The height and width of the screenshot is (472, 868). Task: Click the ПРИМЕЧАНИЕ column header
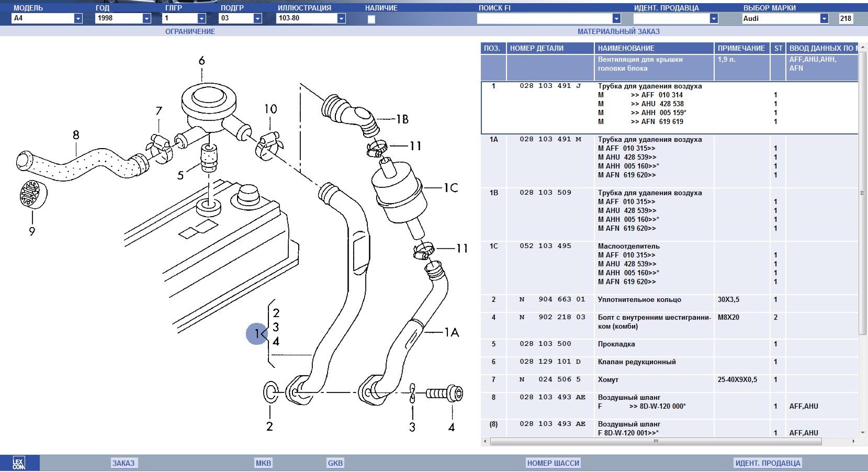[x=742, y=48]
